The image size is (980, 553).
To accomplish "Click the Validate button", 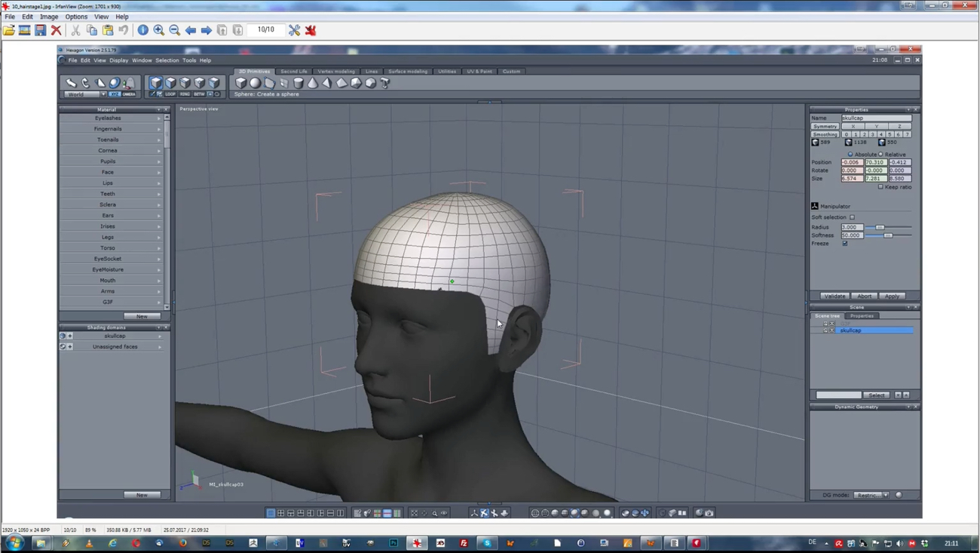I will click(x=834, y=296).
